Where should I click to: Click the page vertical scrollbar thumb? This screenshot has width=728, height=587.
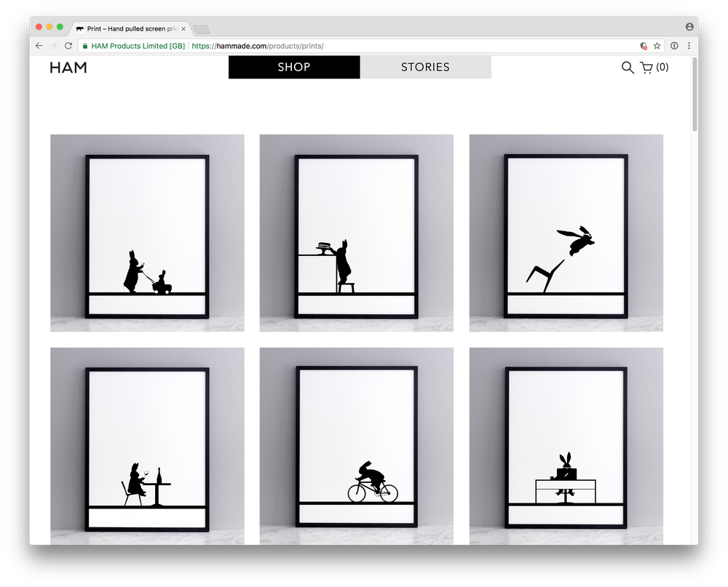tap(695, 95)
